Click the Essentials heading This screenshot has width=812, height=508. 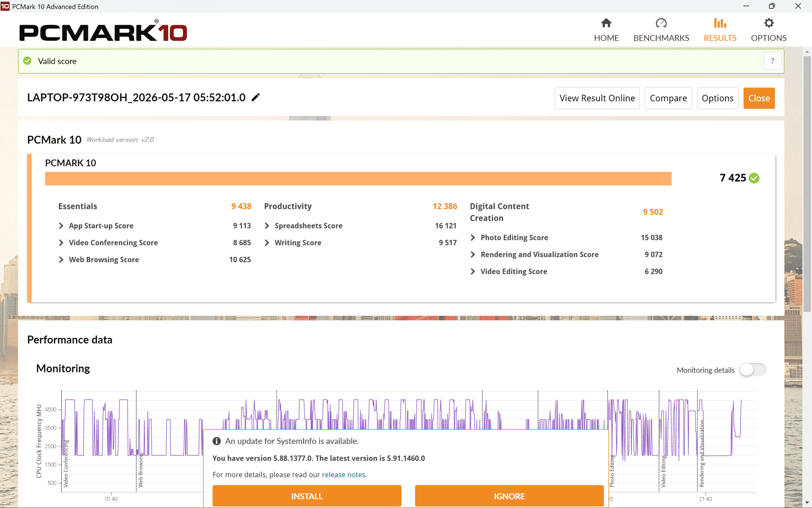click(x=78, y=206)
